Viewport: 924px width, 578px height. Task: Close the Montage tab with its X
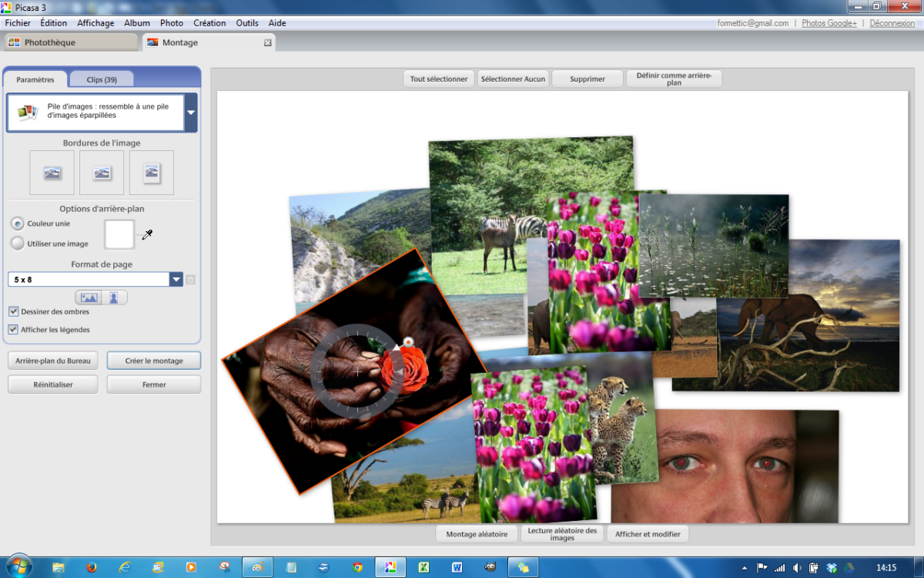268,43
